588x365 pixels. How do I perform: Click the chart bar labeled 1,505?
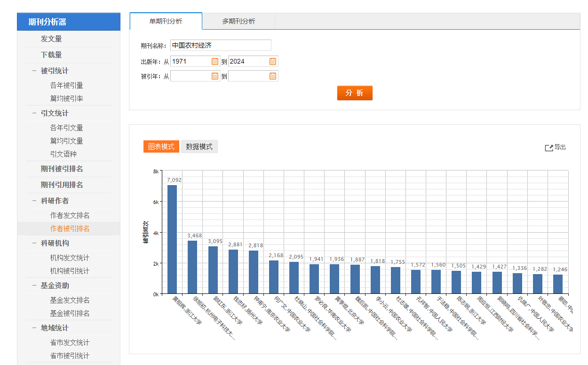coord(456,282)
